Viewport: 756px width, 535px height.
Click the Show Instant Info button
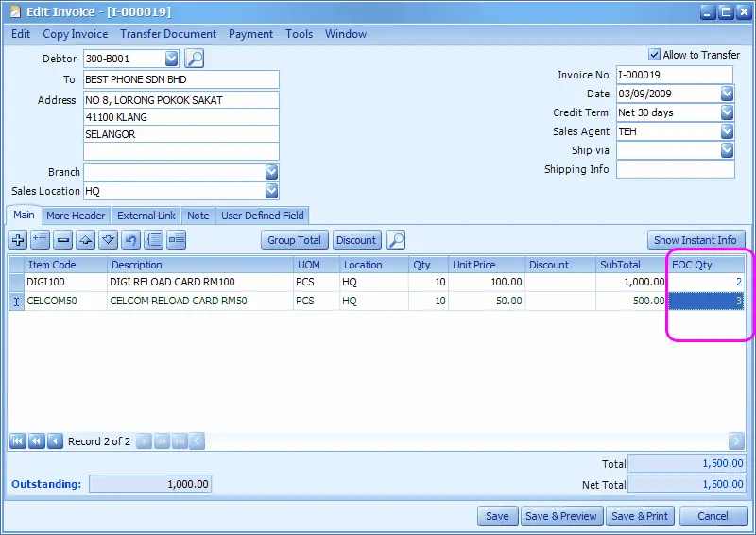696,240
